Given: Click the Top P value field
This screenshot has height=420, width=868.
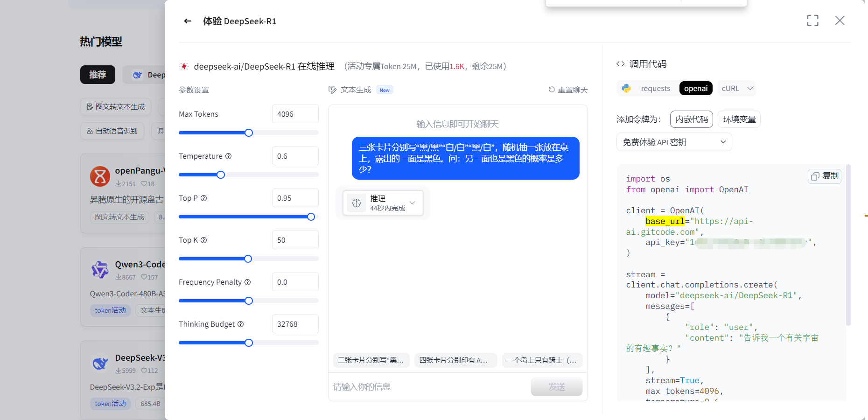Looking at the screenshot, I should click(295, 198).
